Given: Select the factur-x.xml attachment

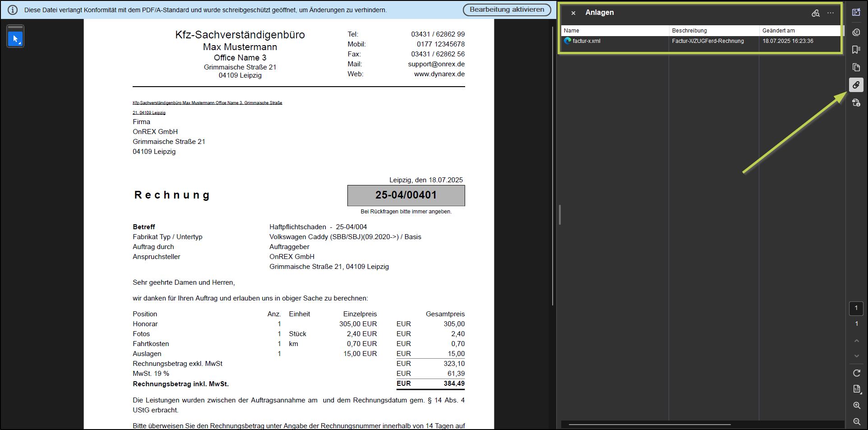Looking at the screenshot, I should [586, 41].
